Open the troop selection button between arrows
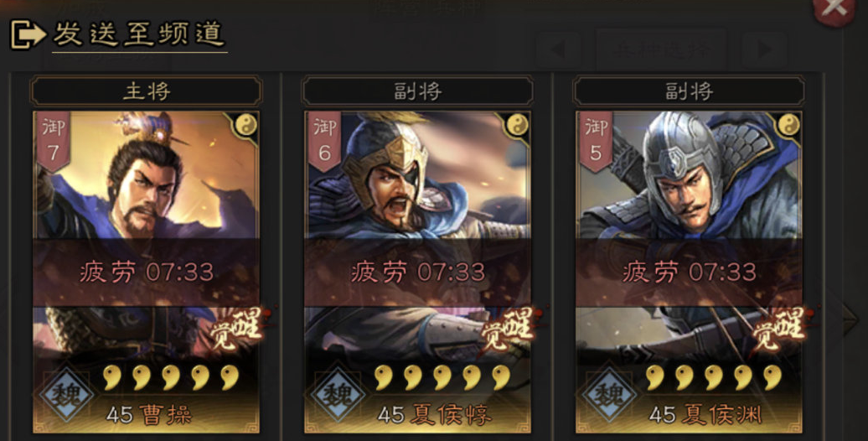The image size is (868, 441). 662,49
